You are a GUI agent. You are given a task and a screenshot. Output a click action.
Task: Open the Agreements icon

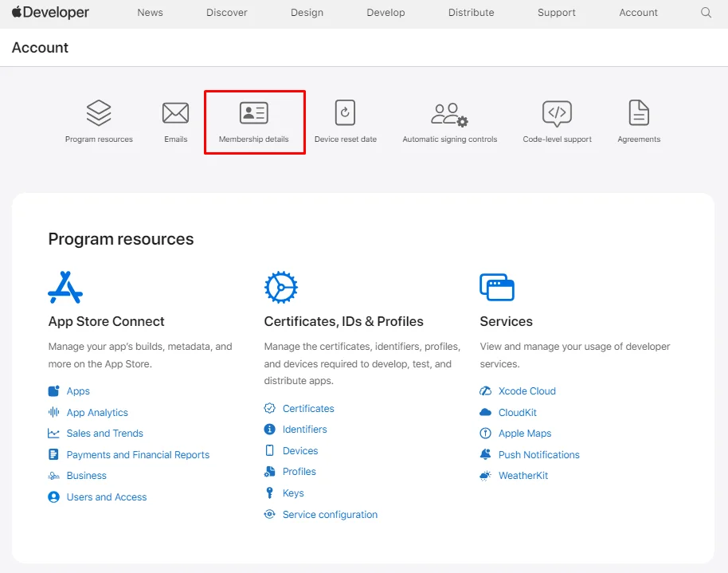click(x=638, y=112)
